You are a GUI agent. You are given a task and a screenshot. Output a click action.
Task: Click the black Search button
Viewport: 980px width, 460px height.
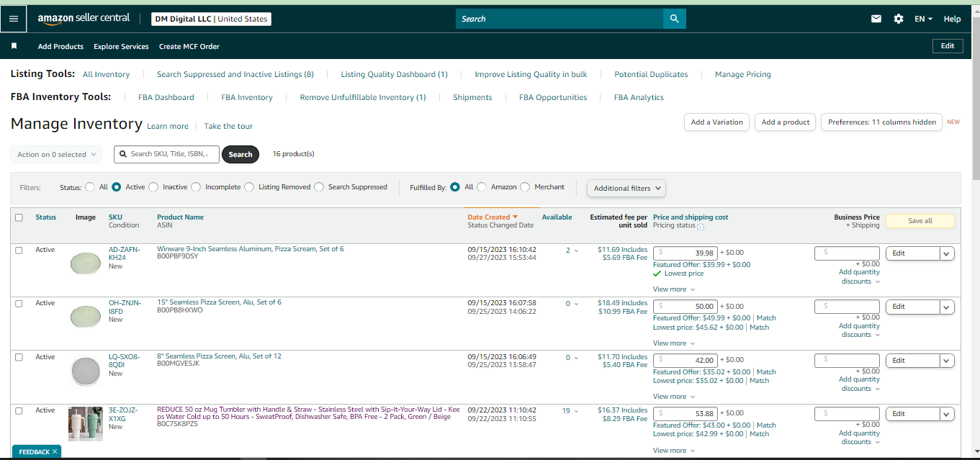(x=240, y=154)
